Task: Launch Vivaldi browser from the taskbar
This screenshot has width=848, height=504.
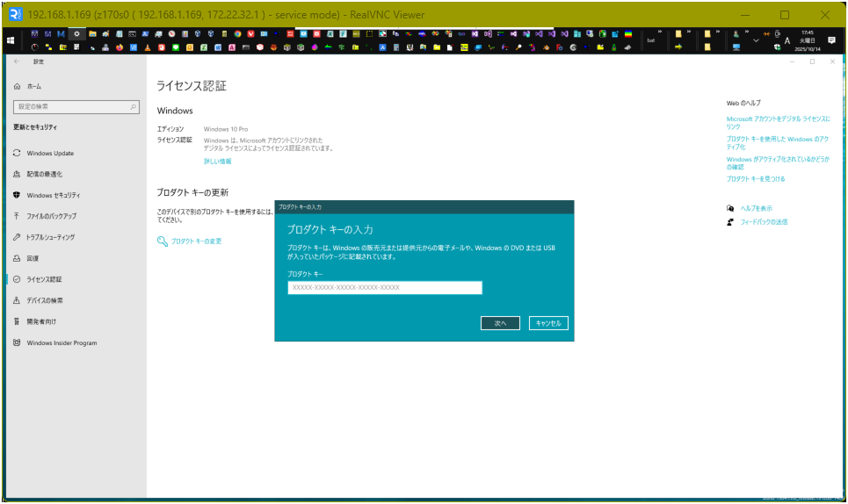Action: click(251, 33)
